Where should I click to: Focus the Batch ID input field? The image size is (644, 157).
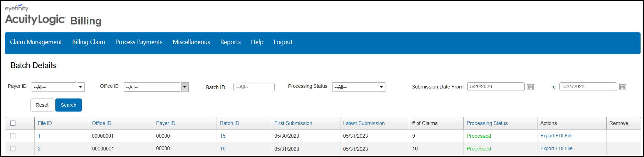point(254,87)
